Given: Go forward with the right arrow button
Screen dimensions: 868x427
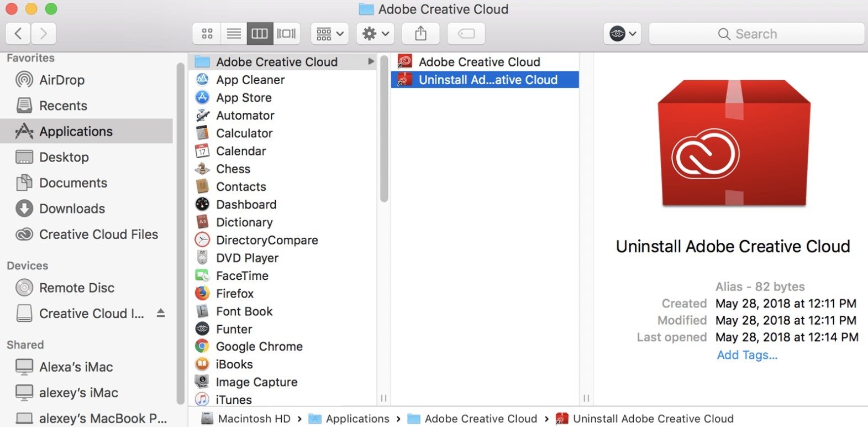Looking at the screenshot, I should 44,34.
